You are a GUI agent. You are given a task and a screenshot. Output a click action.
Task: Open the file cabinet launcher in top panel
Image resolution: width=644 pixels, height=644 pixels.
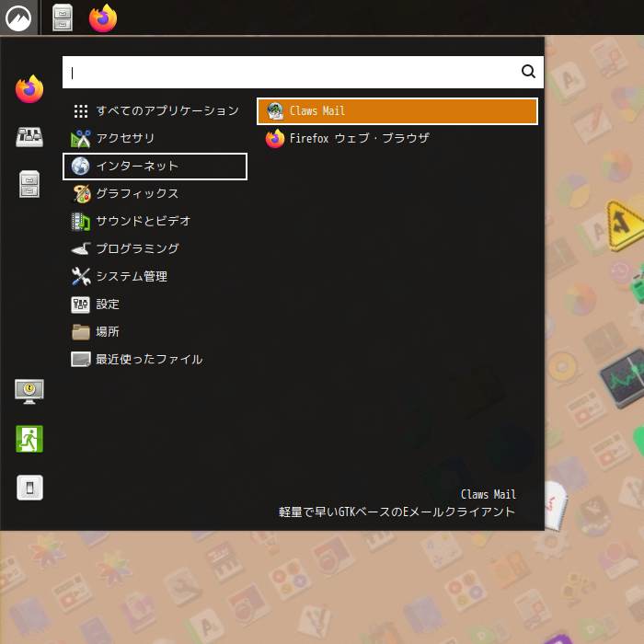[63, 17]
